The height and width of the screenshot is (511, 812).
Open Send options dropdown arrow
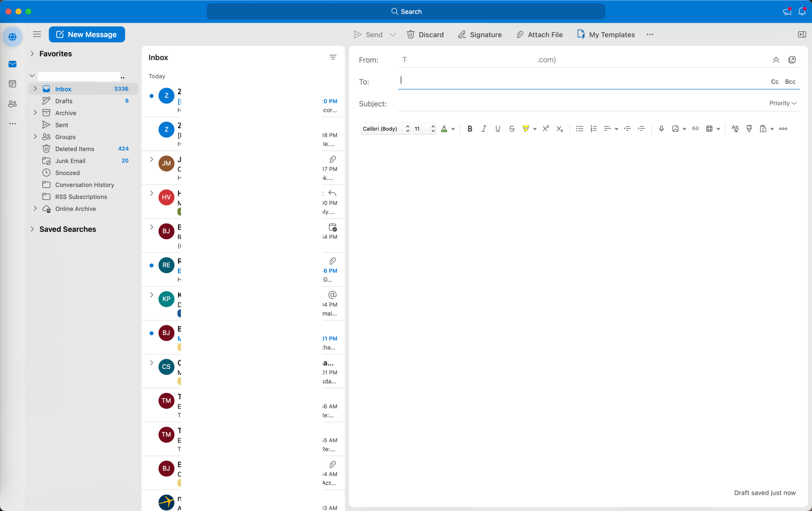coord(393,34)
